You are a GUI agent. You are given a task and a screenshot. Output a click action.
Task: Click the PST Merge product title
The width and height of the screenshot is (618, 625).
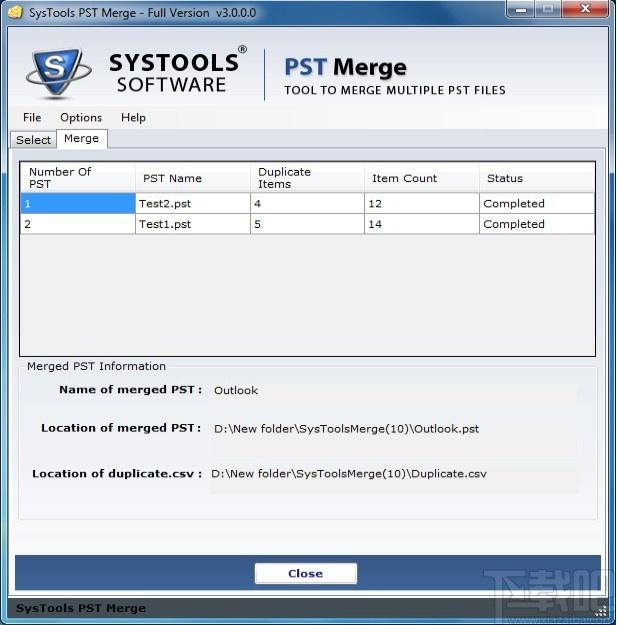[346, 67]
